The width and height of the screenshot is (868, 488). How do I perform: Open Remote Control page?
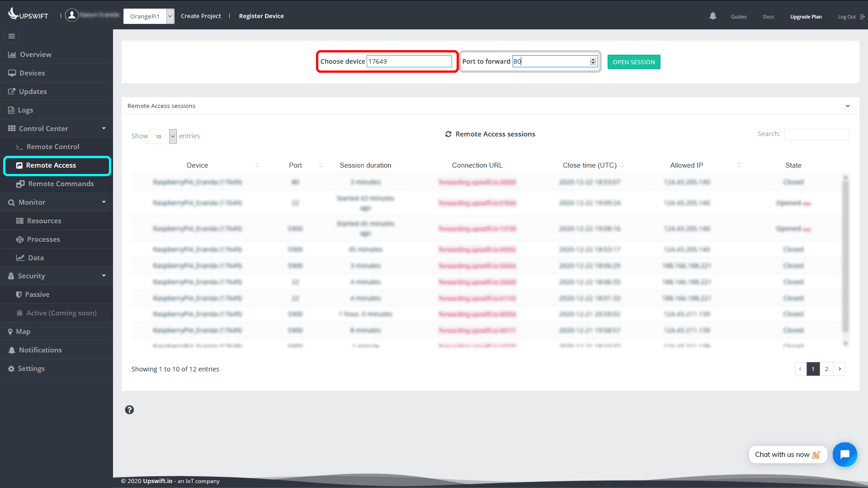[x=53, y=147]
